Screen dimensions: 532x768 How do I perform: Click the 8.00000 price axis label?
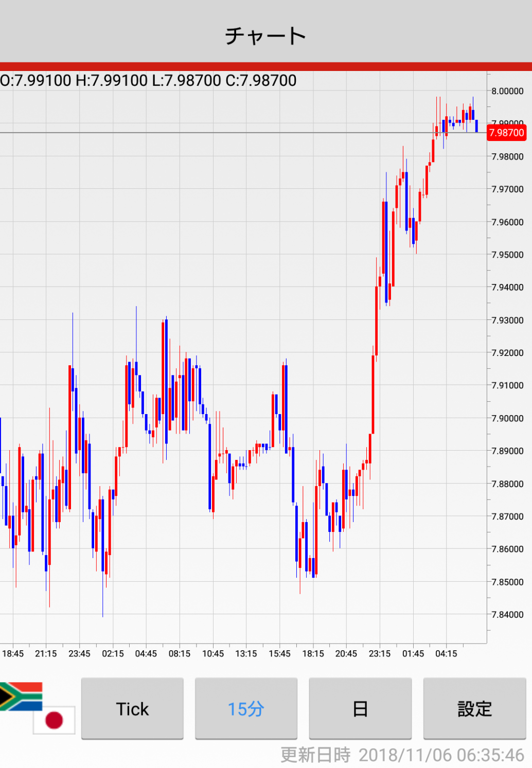(507, 91)
